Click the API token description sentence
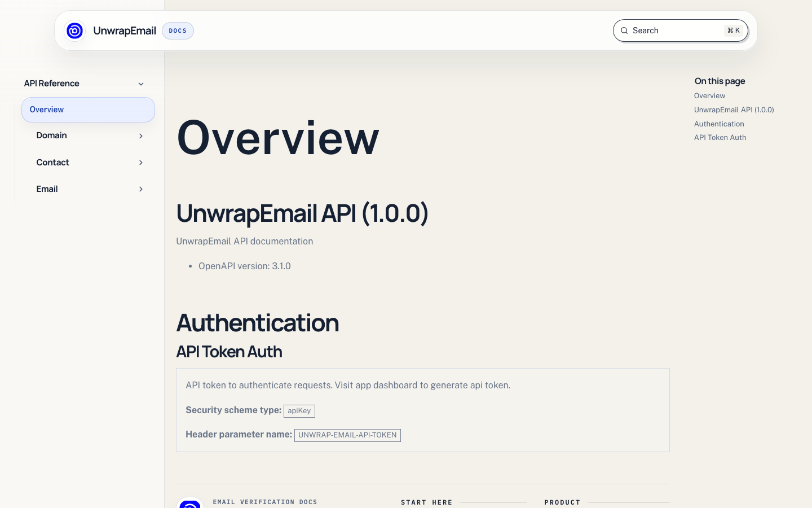 [348, 386]
